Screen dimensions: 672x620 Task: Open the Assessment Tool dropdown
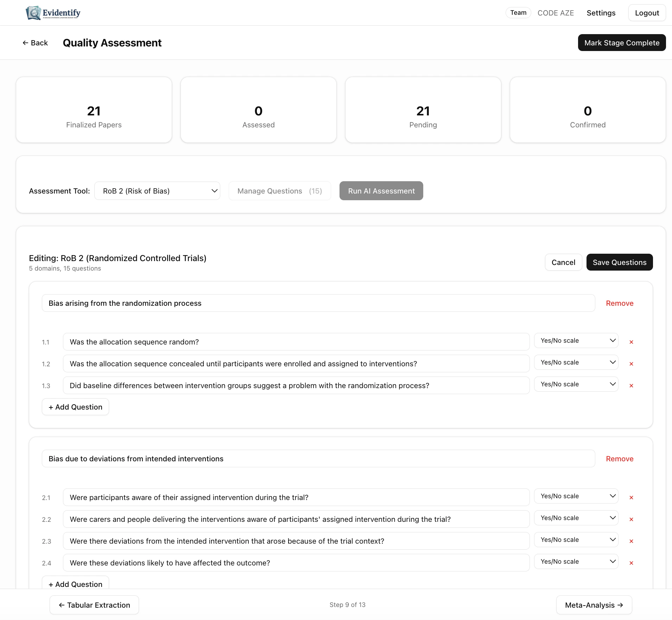pos(157,191)
